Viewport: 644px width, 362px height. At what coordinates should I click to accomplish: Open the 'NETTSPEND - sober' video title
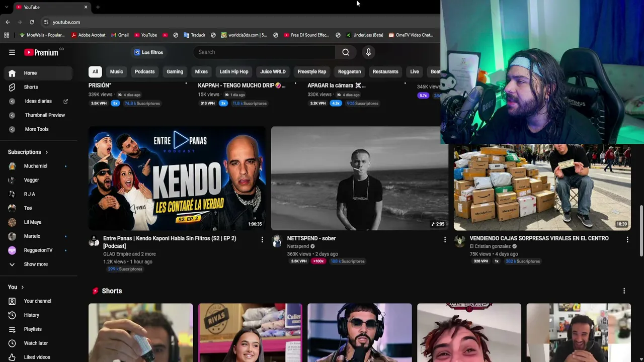click(311, 238)
